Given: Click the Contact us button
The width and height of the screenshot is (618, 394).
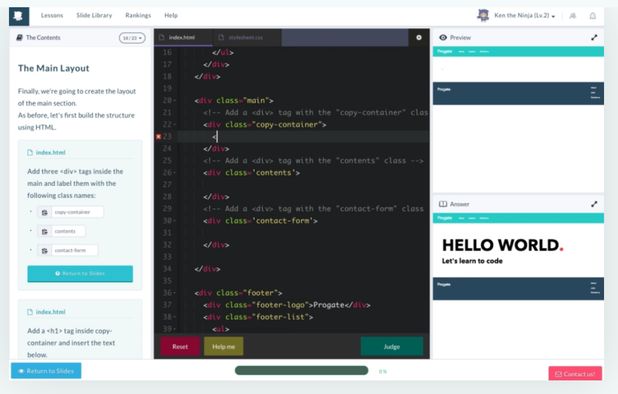Looking at the screenshot, I should (x=575, y=374).
